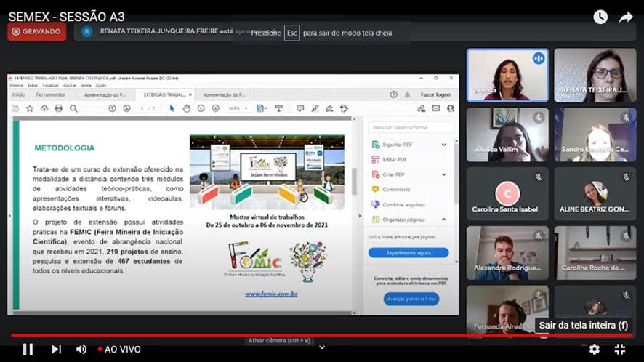Click the down chevron below the video toolbar
This screenshot has width=644, height=362.
tap(322, 347)
